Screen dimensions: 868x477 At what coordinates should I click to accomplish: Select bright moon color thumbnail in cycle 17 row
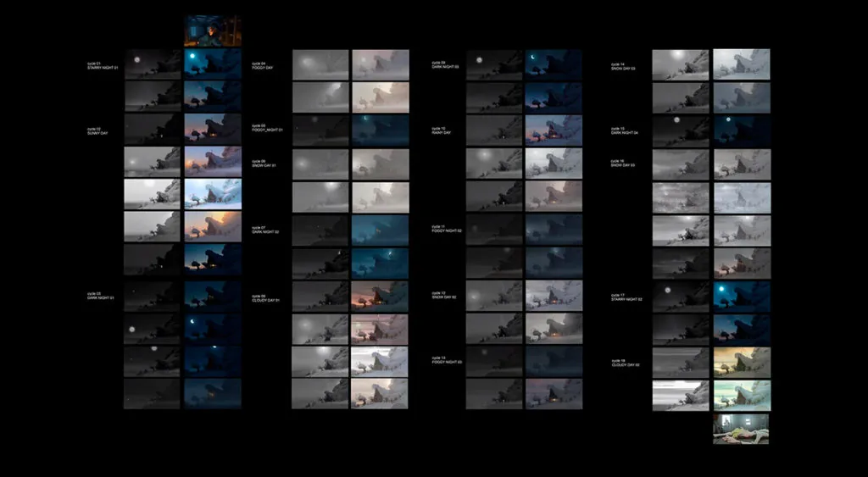pos(742,297)
